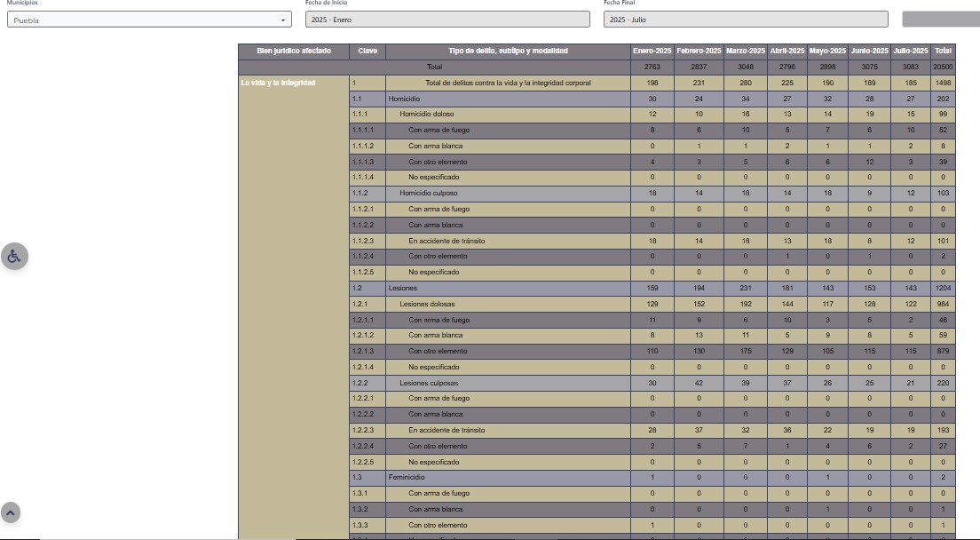Click the Total column header
The width and height of the screenshot is (980, 540).
tap(943, 52)
